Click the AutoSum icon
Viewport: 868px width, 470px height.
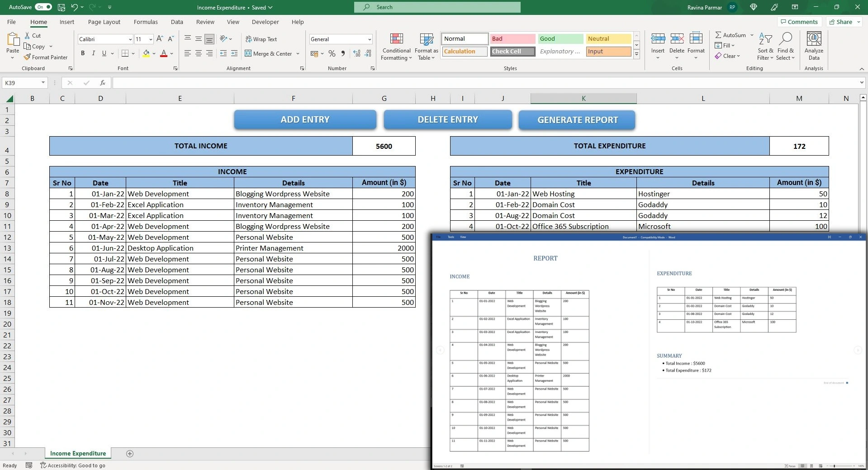click(x=720, y=35)
